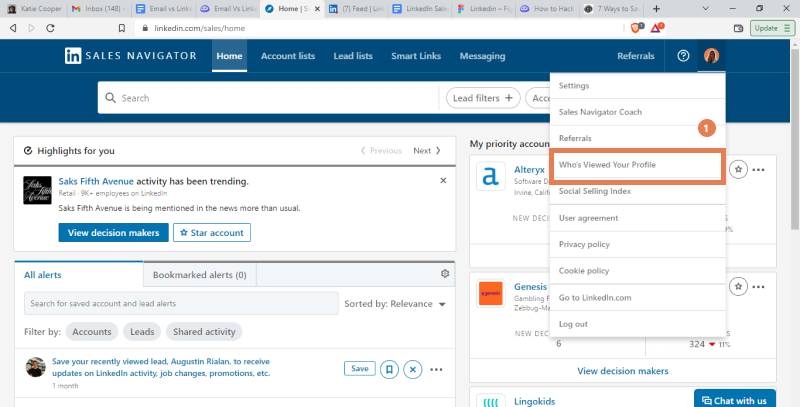Open Lead lists nav item
This screenshot has width=800, height=407.
coord(353,56)
